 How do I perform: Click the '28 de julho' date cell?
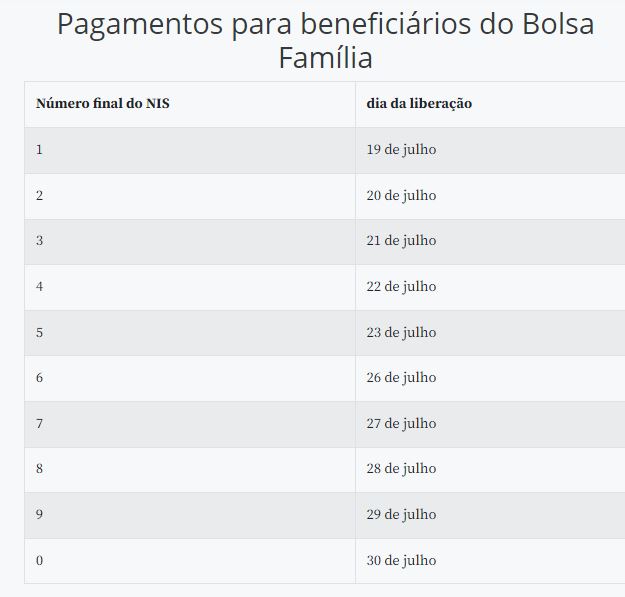[490, 469]
